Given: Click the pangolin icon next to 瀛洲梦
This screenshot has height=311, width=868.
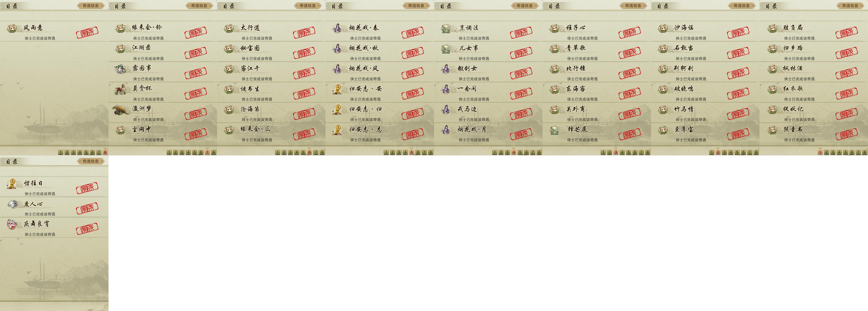Looking at the screenshot, I should [121, 110].
